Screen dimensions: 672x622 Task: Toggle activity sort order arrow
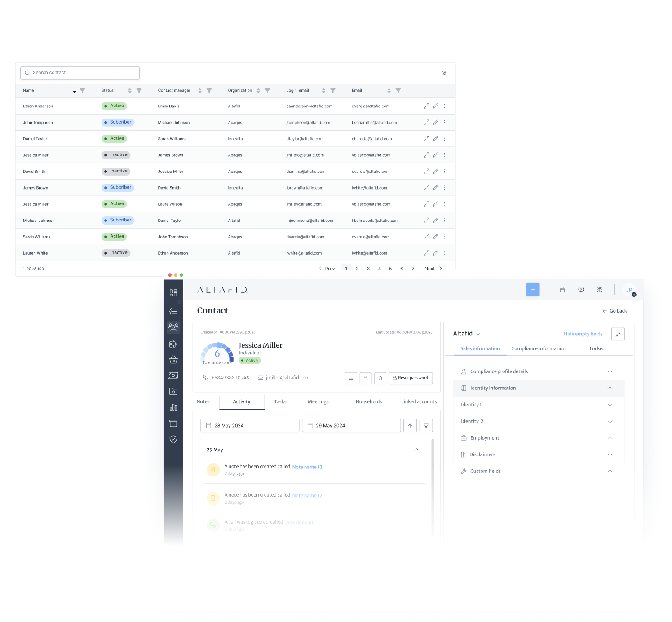tap(410, 426)
